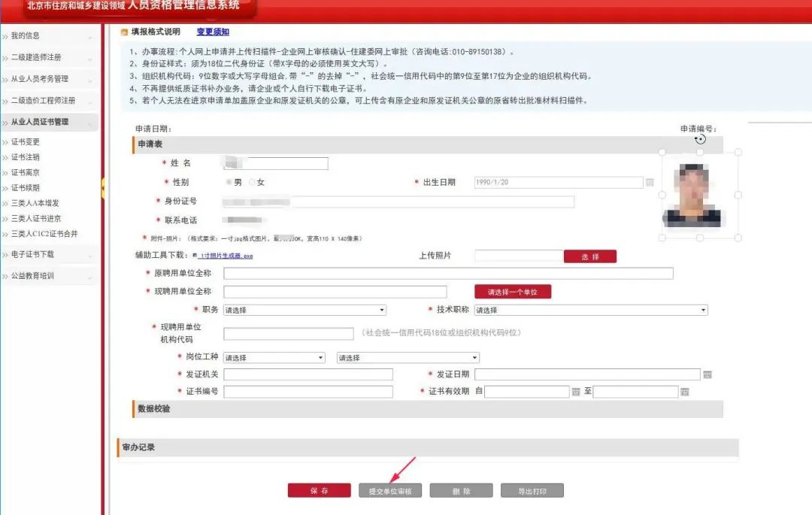Open the 技术职称 dropdown list

point(591,310)
